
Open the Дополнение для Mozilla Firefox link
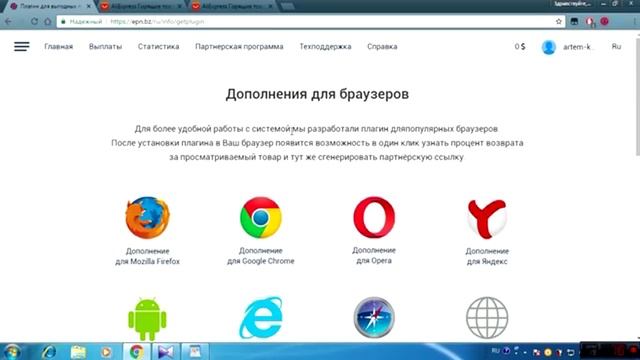tap(147, 256)
